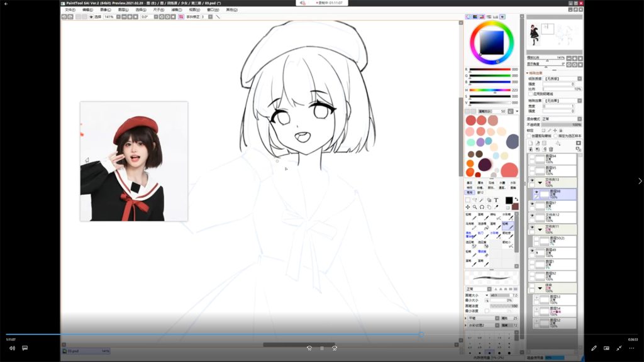Pick the Move tool icon
The height and width of the screenshot is (362, 644).
(x=467, y=207)
